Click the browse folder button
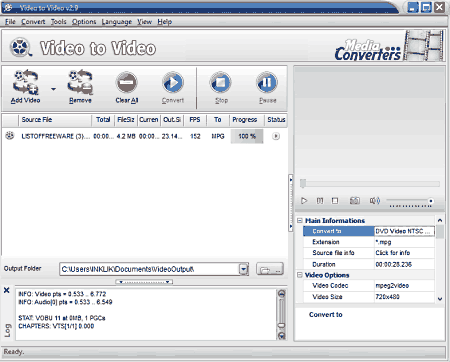Viewport: 450px width, 362px height. pos(270,269)
